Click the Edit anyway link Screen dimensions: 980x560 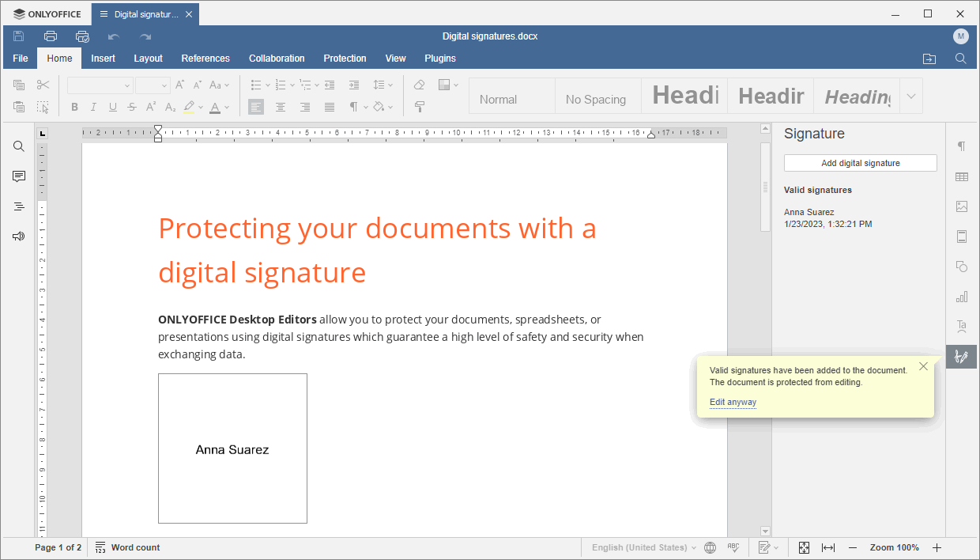(x=732, y=402)
